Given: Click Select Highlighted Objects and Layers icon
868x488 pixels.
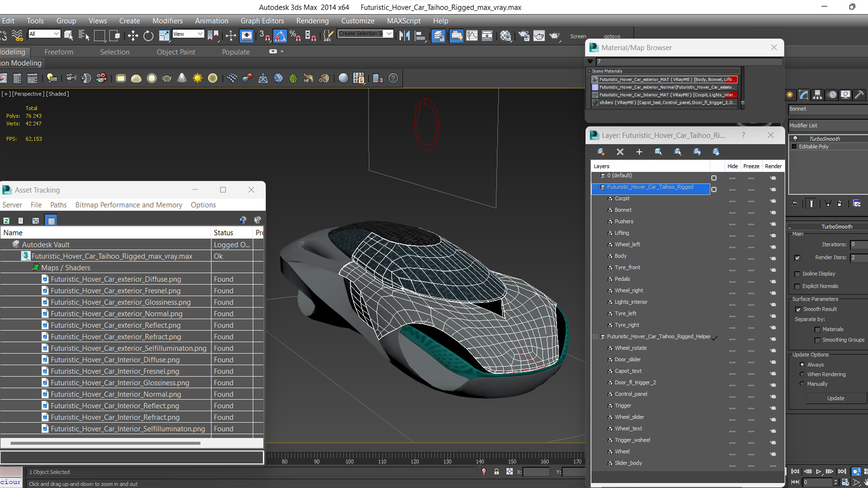Looking at the screenshot, I should 659,152.
